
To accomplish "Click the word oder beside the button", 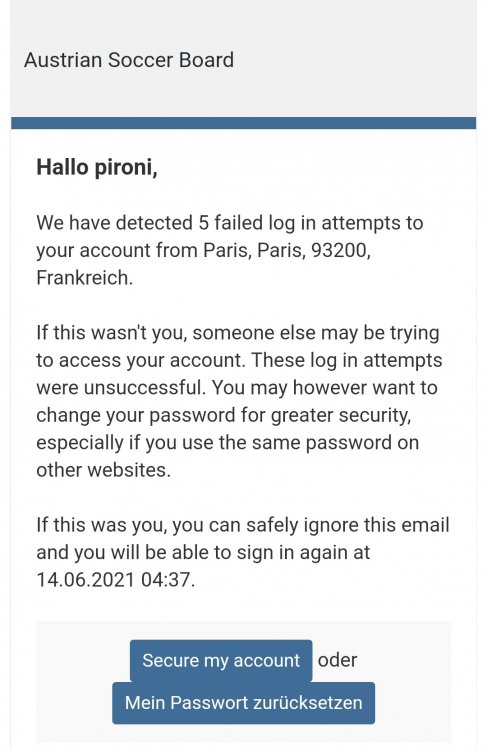I will point(337,660).
